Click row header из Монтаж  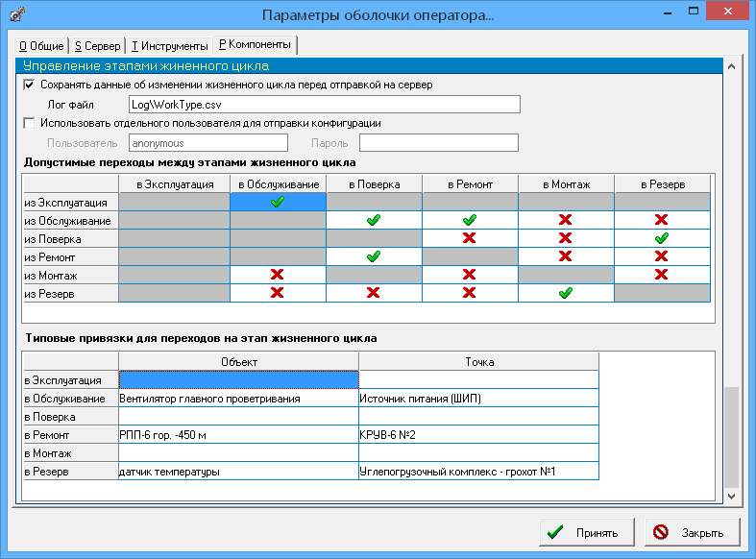tap(71, 276)
